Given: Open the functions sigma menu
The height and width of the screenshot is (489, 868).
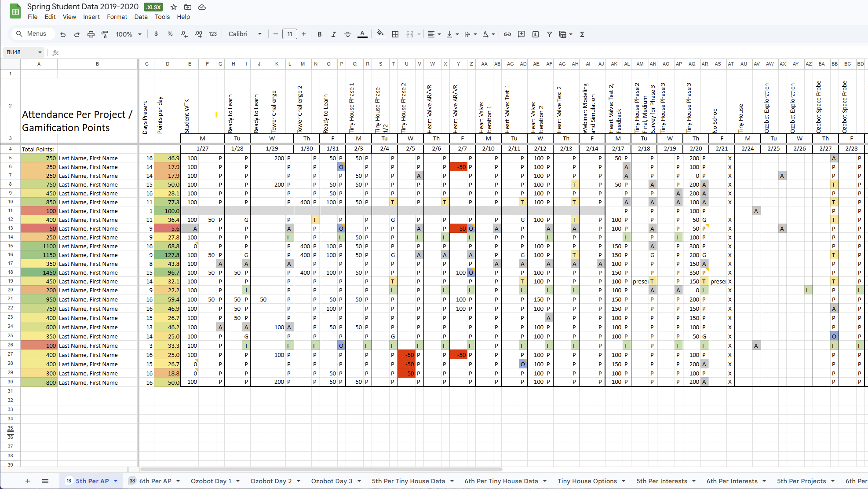Looking at the screenshot, I should (x=582, y=34).
